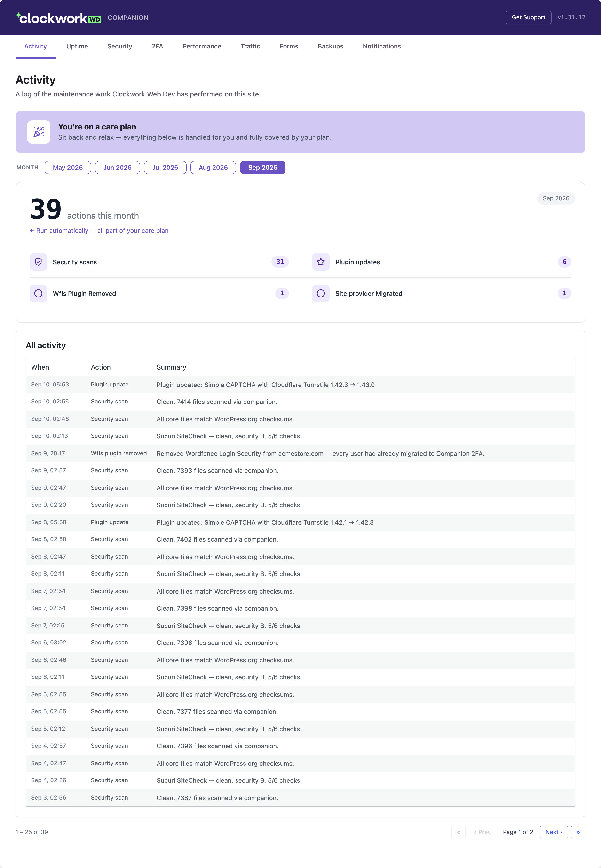601x868 pixels.
Task: Switch to the Forms tab
Action: pyautogui.click(x=289, y=46)
